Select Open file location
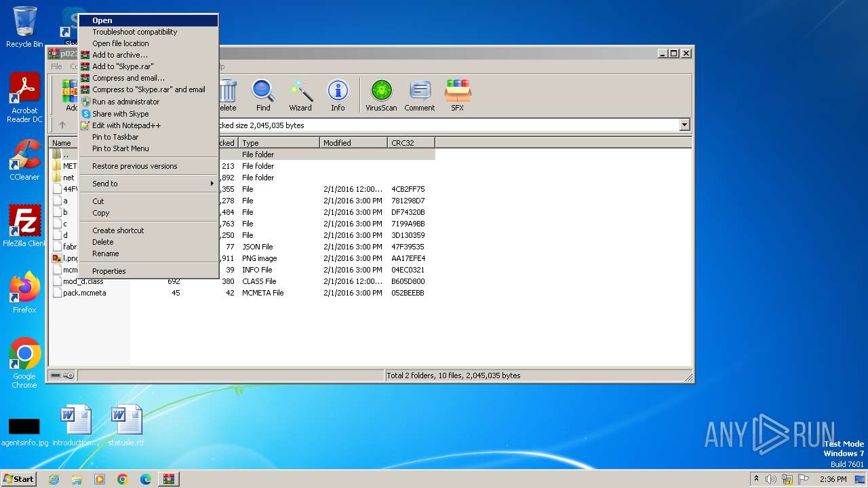This screenshot has height=488, width=868. (x=149, y=43)
